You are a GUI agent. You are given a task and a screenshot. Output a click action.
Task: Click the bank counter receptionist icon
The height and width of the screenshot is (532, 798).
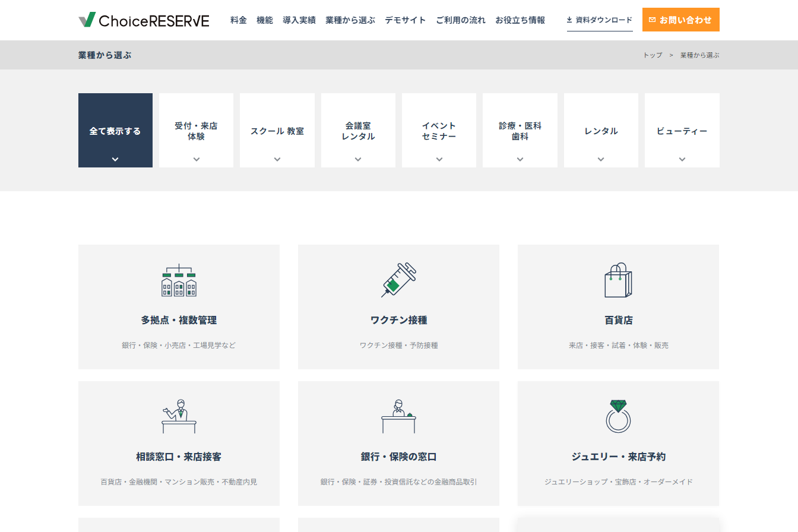tap(398, 416)
